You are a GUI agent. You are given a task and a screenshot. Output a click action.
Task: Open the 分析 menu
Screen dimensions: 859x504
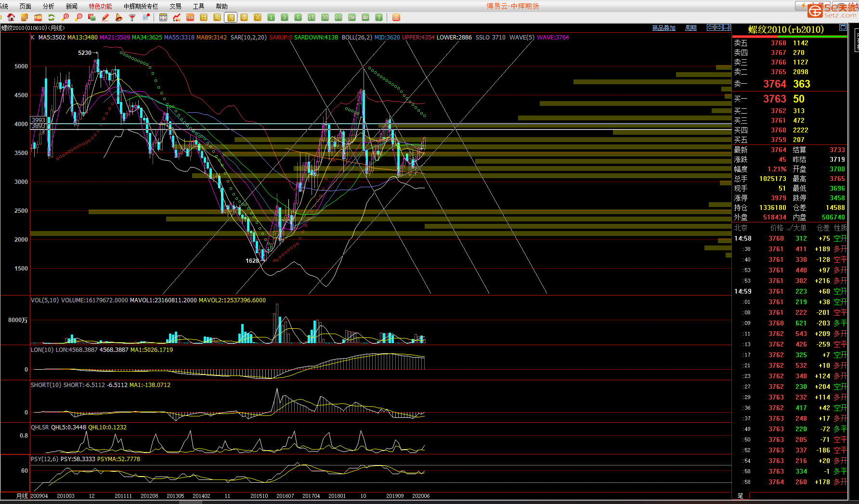click(x=48, y=6)
